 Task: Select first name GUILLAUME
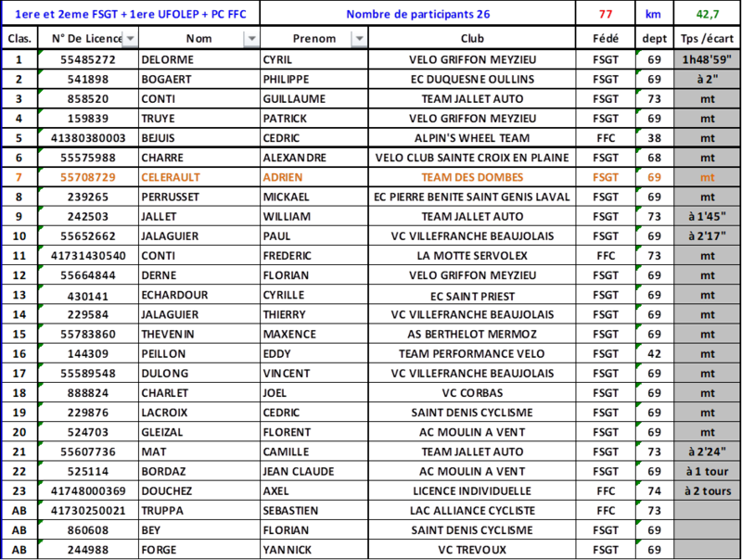(x=313, y=99)
